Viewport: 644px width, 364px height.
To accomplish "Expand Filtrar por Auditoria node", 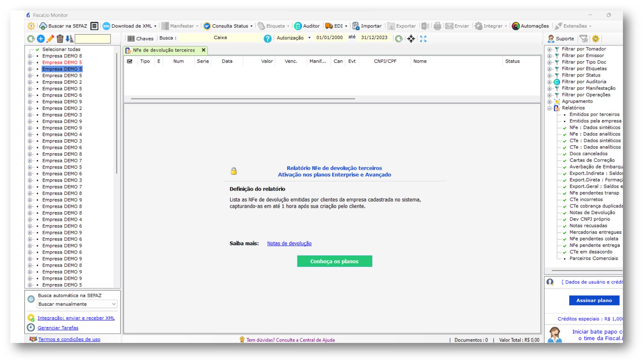I will 549,82.
